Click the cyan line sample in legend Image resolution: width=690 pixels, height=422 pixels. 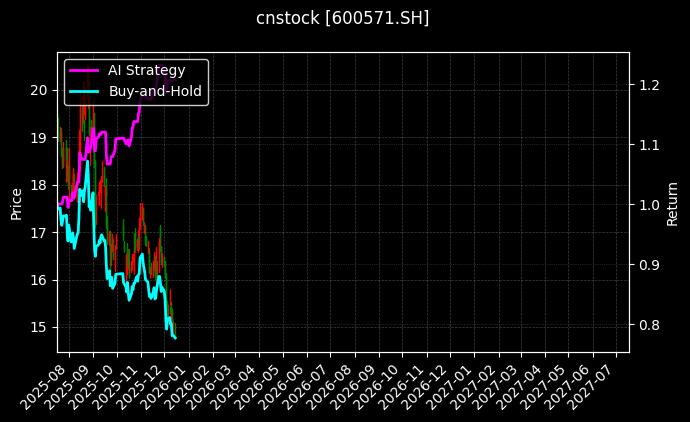pos(84,90)
